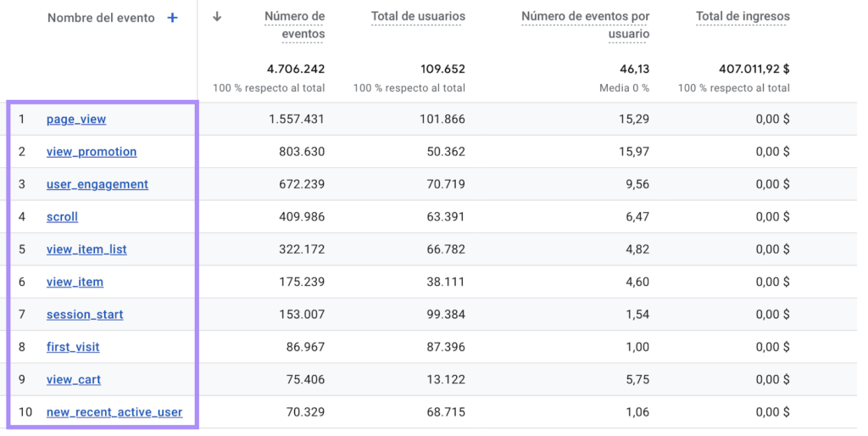This screenshot has height=436, width=868.
Task: Open the view_promotion event link
Action: 92,152
